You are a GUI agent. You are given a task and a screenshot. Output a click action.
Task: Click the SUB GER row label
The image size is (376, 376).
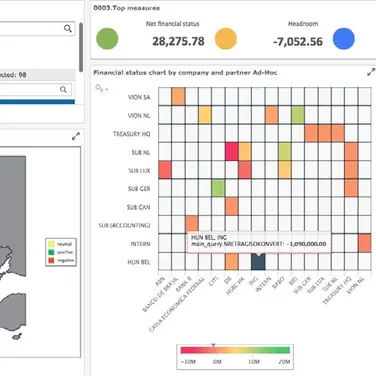[139, 189]
